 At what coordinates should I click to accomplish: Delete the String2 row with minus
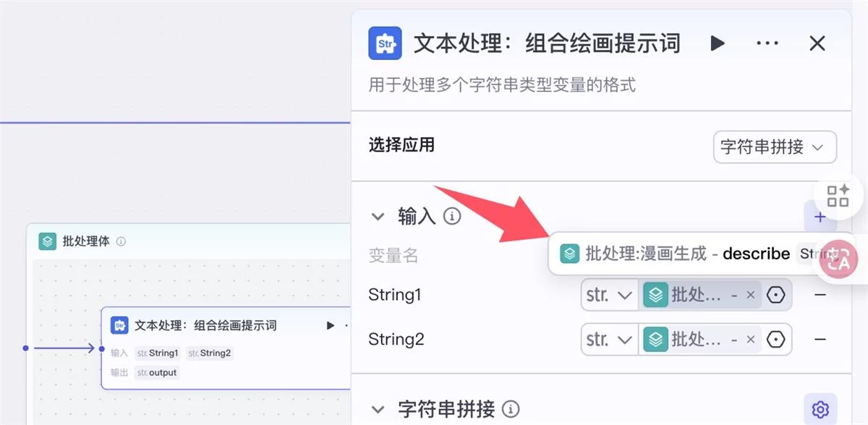click(x=820, y=339)
